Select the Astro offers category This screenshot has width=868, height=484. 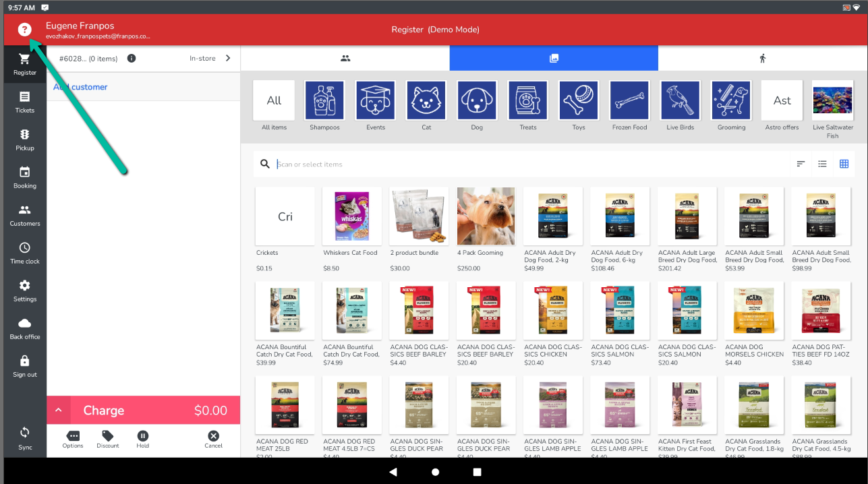coord(782,105)
